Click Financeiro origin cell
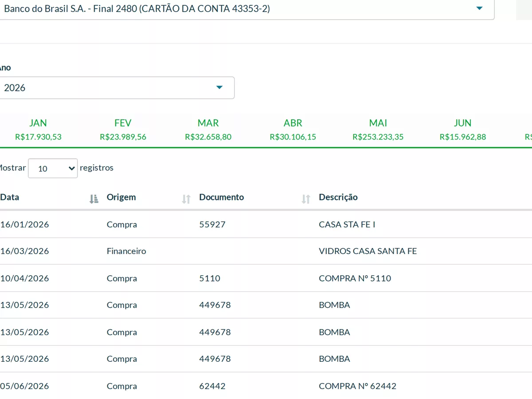532x399 pixels. (126, 251)
